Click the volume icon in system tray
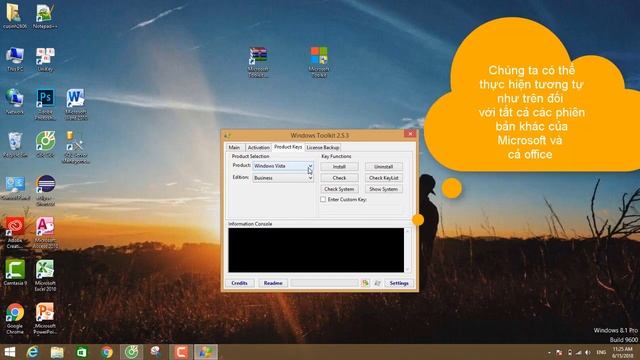640x360 pixels. (587, 352)
